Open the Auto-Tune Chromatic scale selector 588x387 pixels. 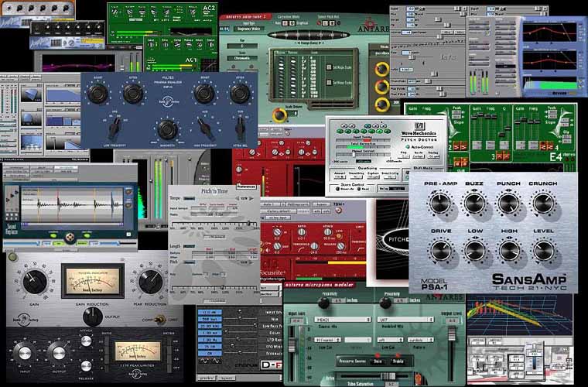pos(242,58)
